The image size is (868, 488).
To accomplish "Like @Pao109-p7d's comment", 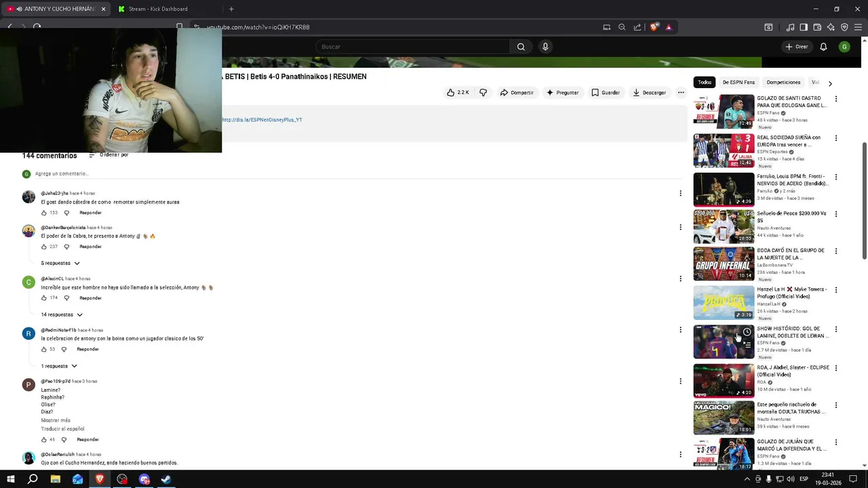I will pos(44,440).
